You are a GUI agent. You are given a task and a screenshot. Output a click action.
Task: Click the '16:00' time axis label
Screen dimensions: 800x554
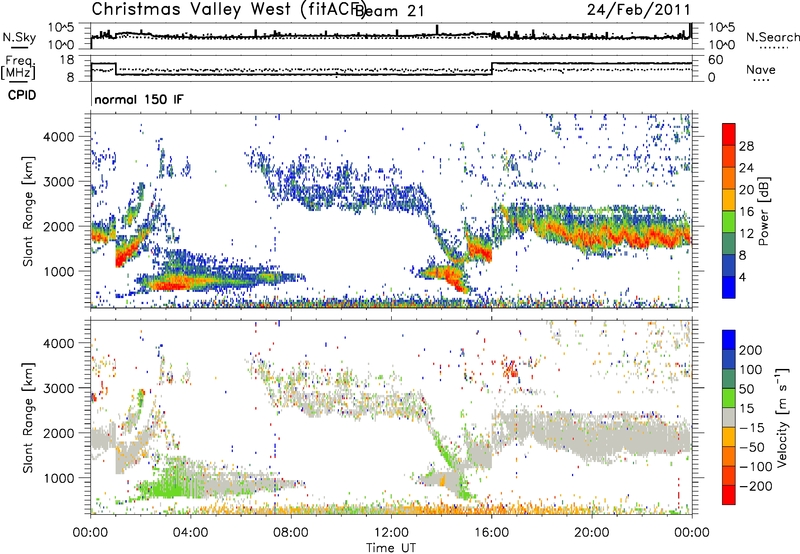pyautogui.click(x=491, y=533)
